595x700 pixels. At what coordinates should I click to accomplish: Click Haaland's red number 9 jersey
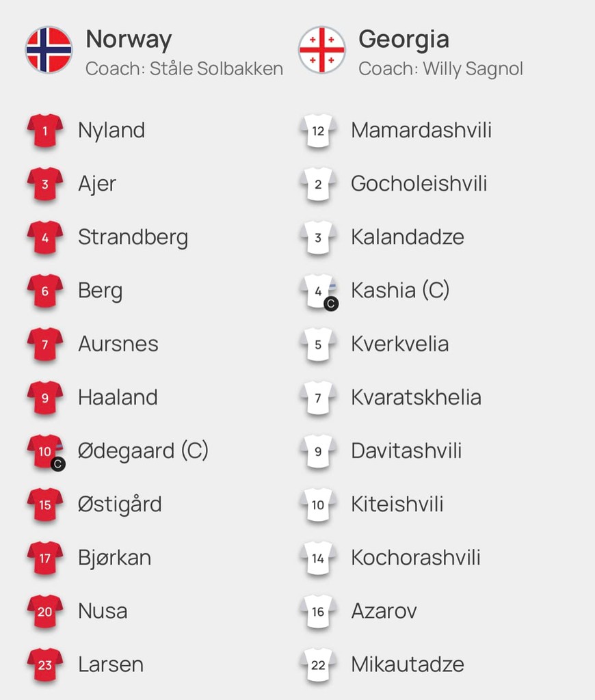(x=45, y=397)
